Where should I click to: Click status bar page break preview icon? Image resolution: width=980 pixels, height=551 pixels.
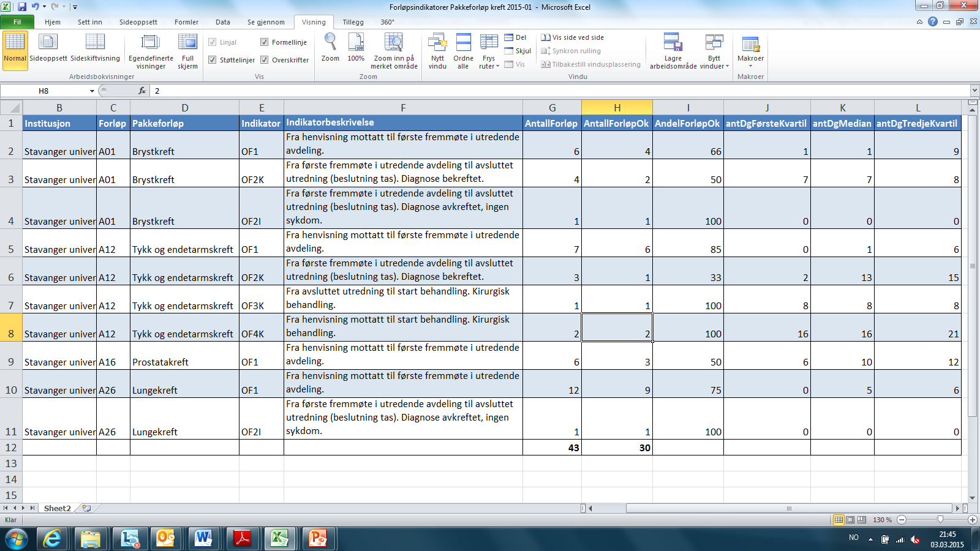point(862,520)
